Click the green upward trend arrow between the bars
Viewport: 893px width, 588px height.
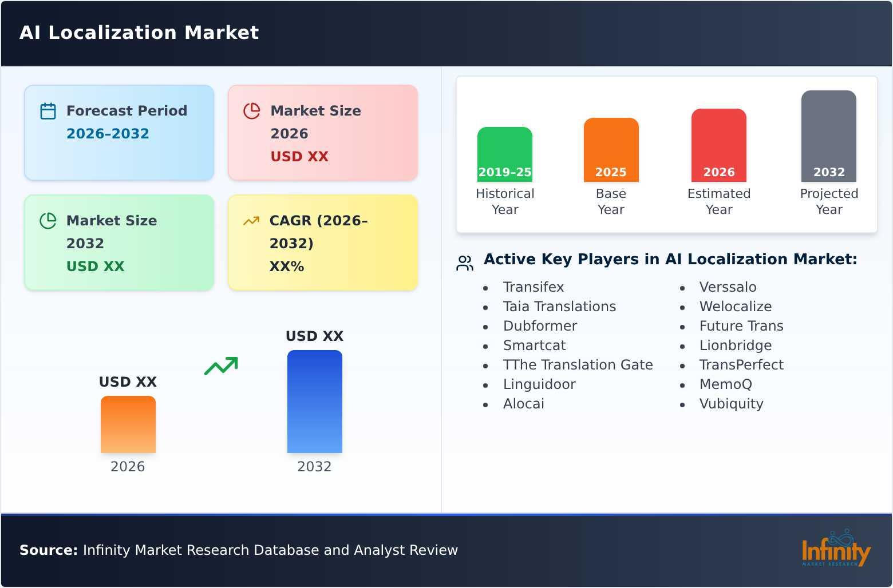coord(221,366)
